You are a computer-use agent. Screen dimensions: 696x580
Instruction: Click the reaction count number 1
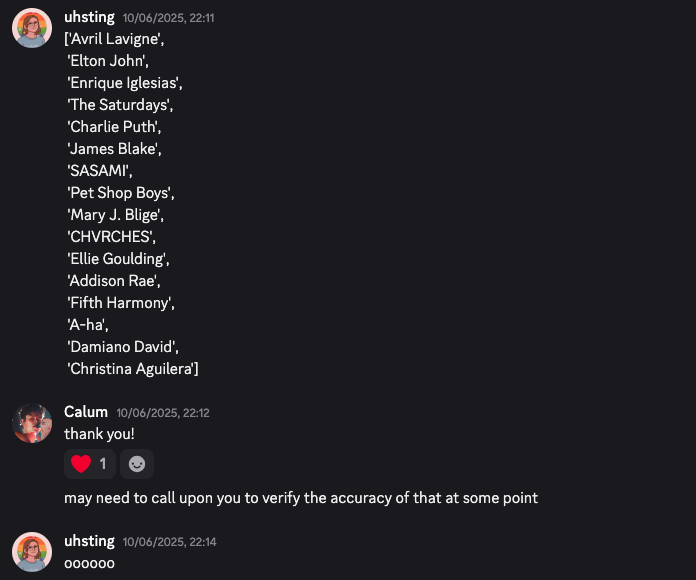click(x=103, y=464)
